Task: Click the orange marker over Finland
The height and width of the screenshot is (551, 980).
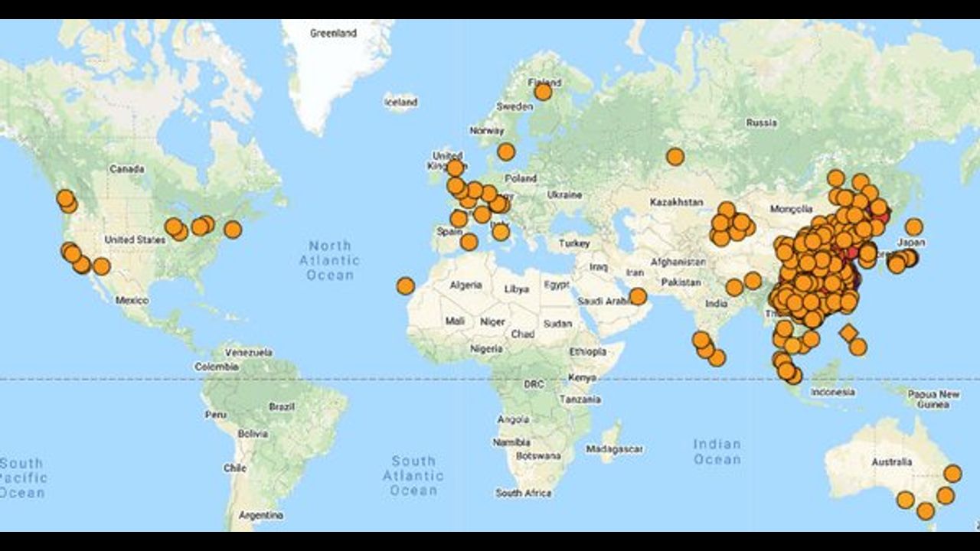Action: [543, 92]
